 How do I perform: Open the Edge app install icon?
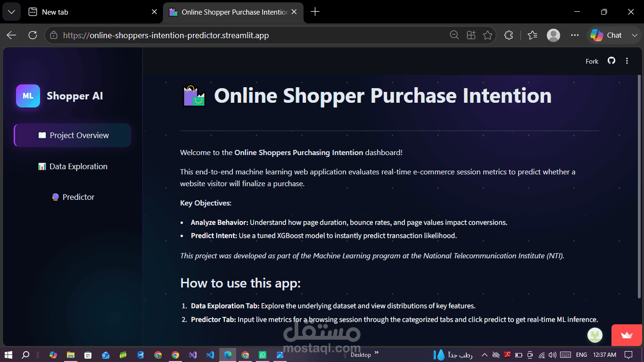[x=471, y=35]
